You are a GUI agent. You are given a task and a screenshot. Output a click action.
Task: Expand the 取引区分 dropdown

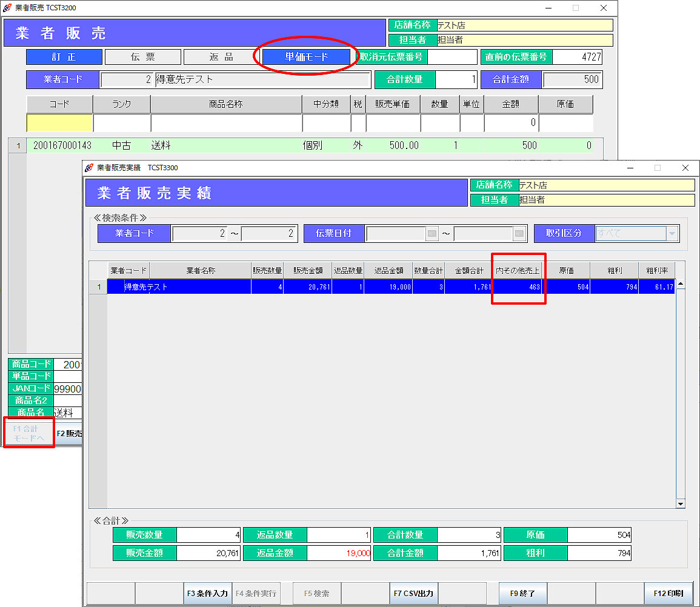pyautogui.click(x=672, y=234)
